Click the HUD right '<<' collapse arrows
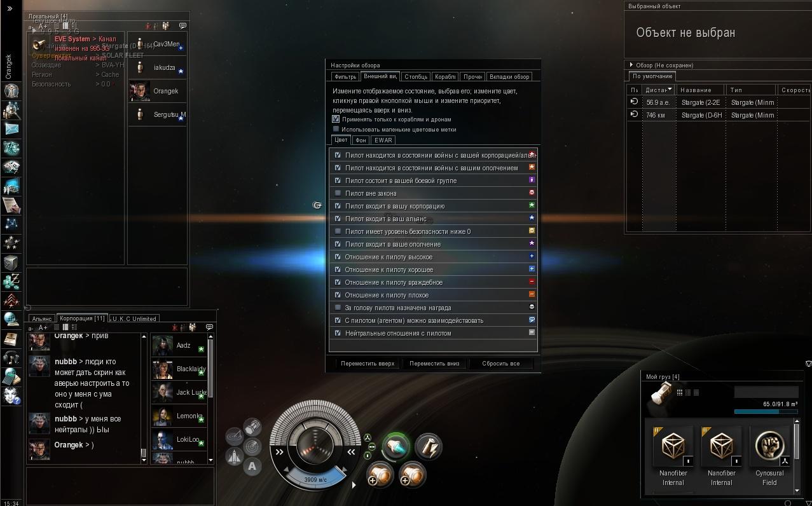This screenshot has height=506, width=812. click(351, 452)
